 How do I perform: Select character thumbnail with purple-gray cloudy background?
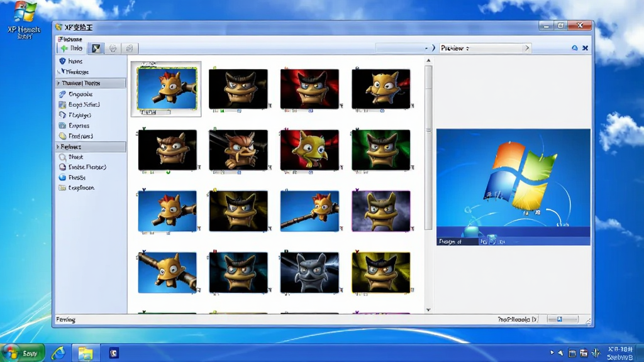pyautogui.click(x=380, y=211)
